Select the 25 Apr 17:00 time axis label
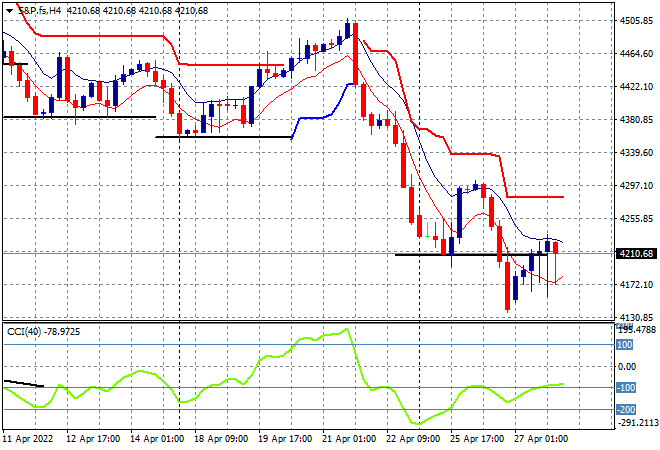The height and width of the screenshot is (450, 660). (477, 439)
